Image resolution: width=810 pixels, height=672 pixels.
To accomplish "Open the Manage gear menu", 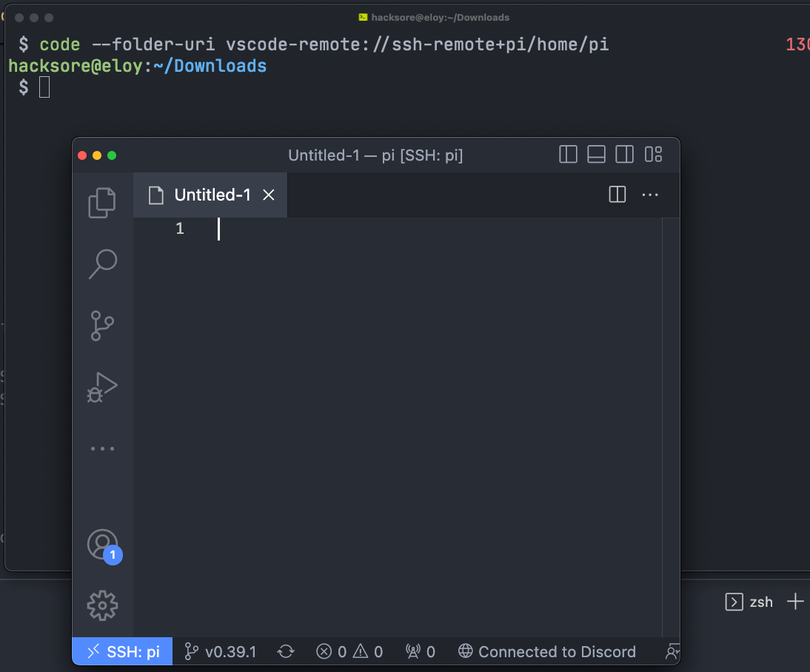I will click(x=102, y=605).
